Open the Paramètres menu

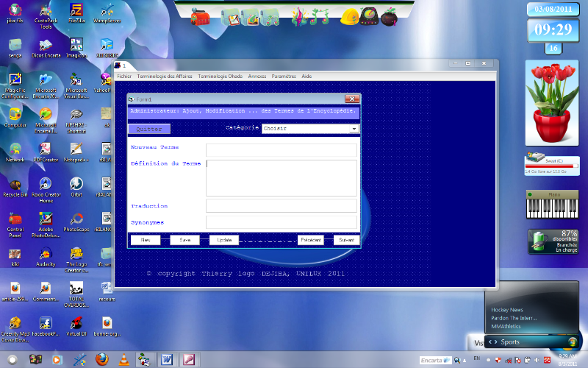tap(284, 77)
